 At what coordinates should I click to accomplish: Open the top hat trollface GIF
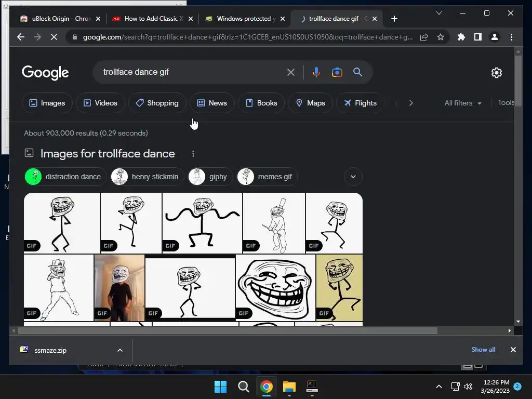pyautogui.click(x=274, y=223)
